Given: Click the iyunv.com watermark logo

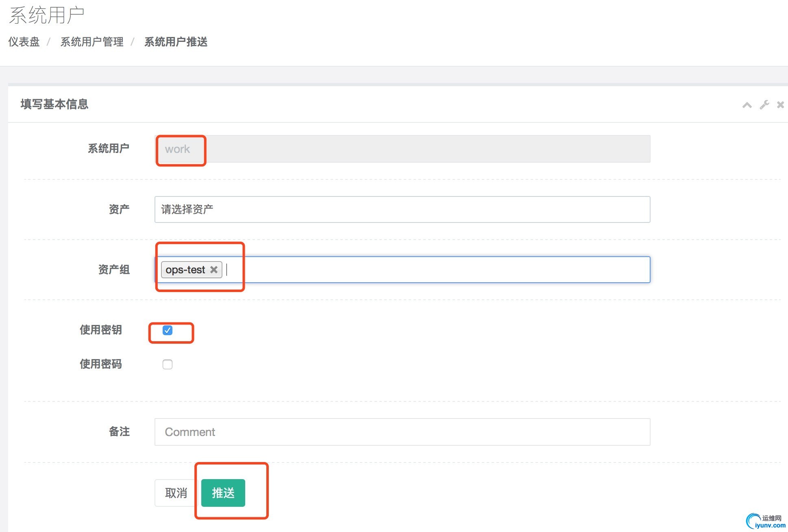Looking at the screenshot, I should [x=765, y=521].
